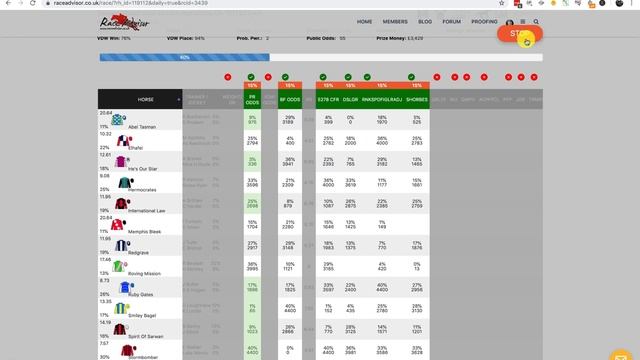The height and width of the screenshot is (360, 640).
Task: Sort by the HORSE column arrow
Action: point(178,100)
